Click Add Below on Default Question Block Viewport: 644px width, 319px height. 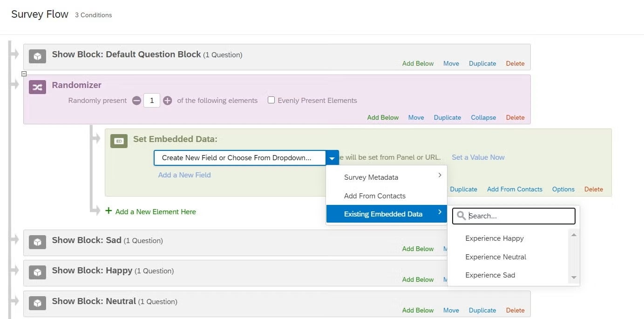click(x=418, y=63)
